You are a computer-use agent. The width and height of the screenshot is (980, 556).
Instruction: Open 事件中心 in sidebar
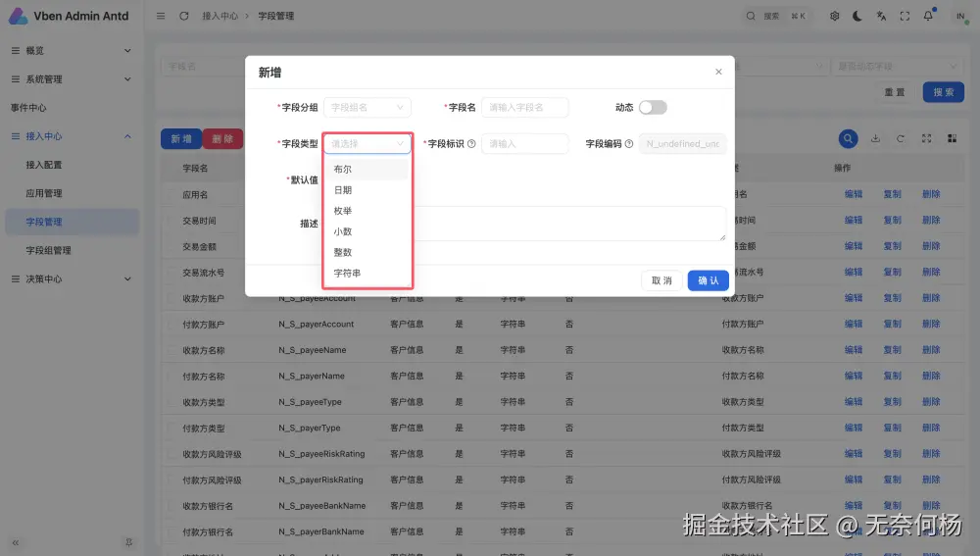(x=72, y=108)
